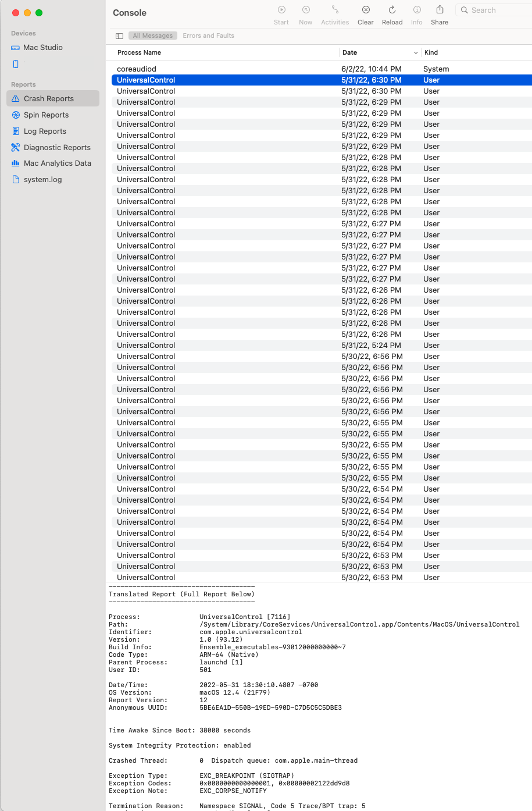
Task: Click the Crash Reports warning triangle icon
Action: point(16,99)
